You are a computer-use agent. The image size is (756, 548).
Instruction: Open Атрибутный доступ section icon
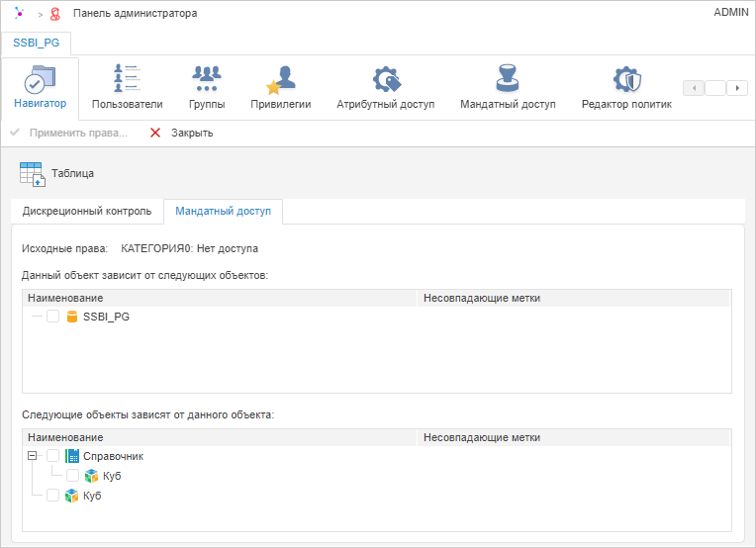(x=385, y=79)
